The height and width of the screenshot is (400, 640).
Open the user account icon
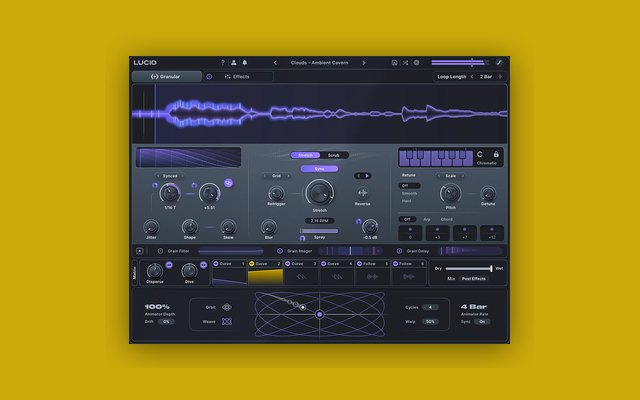click(233, 63)
